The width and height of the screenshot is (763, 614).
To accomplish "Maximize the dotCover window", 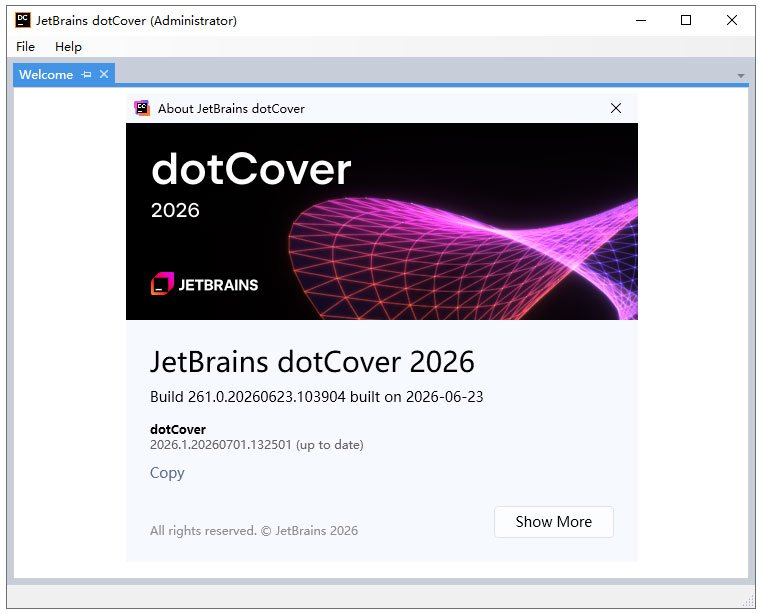I will coord(686,20).
